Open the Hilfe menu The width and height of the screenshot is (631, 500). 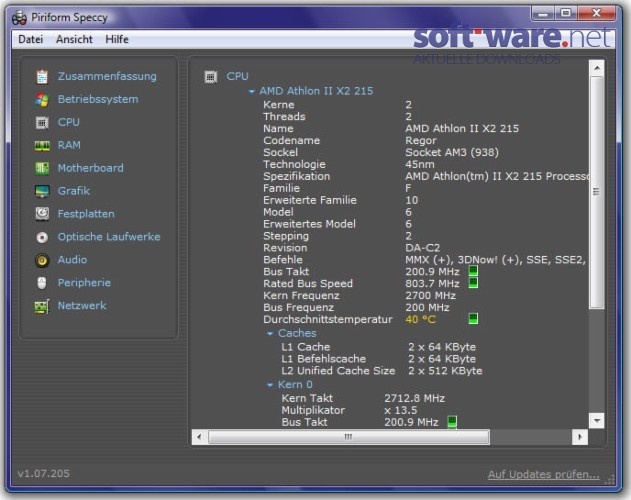[117, 39]
